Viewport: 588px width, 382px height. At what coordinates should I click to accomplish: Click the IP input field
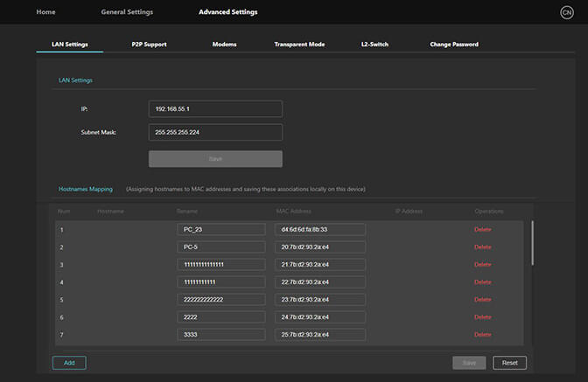(215, 109)
